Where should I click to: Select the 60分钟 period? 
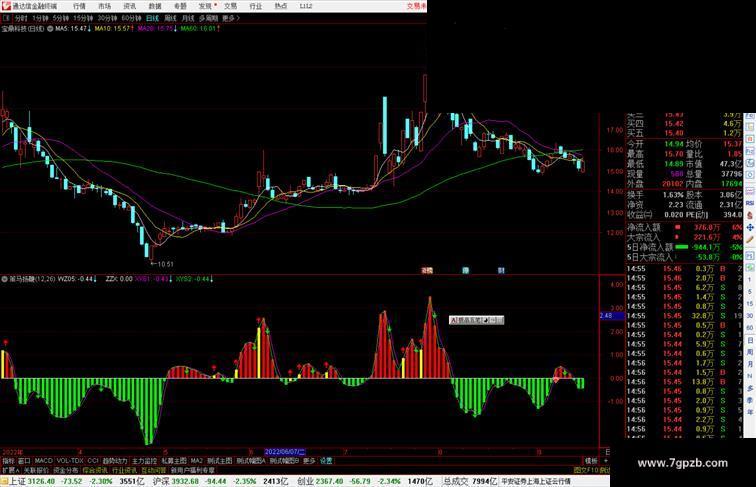tap(131, 18)
